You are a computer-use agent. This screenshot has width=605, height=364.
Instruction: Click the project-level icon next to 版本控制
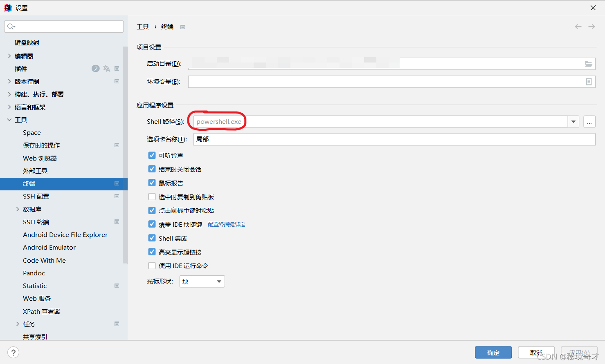tap(117, 81)
